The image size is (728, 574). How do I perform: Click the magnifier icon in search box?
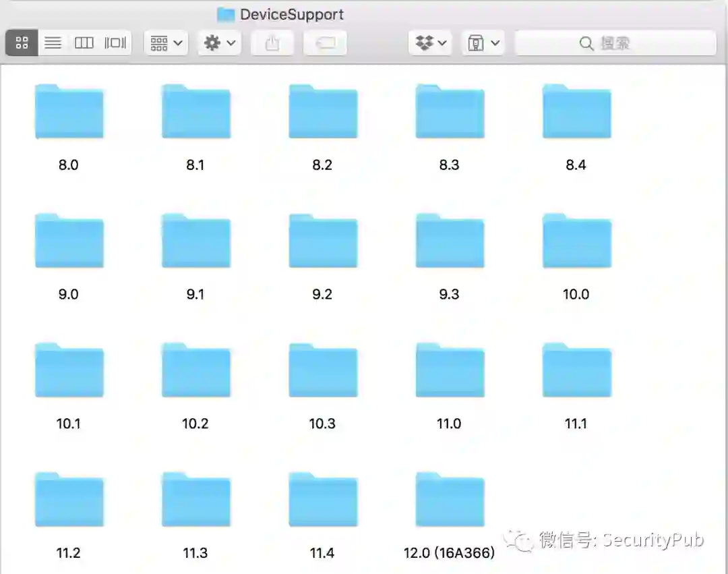pyautogui.click(x=586, y=44)
